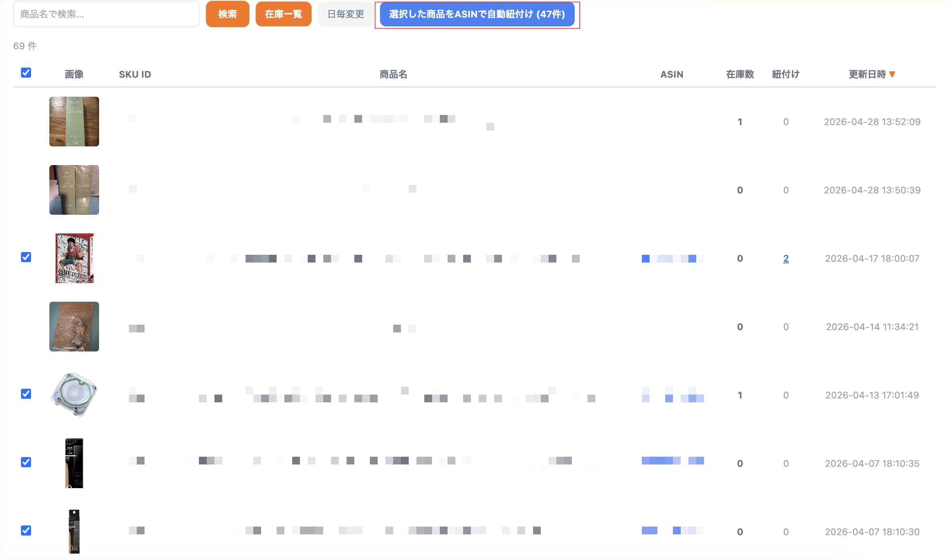Toggle the select-all checkbox in header

coord(26,73)
